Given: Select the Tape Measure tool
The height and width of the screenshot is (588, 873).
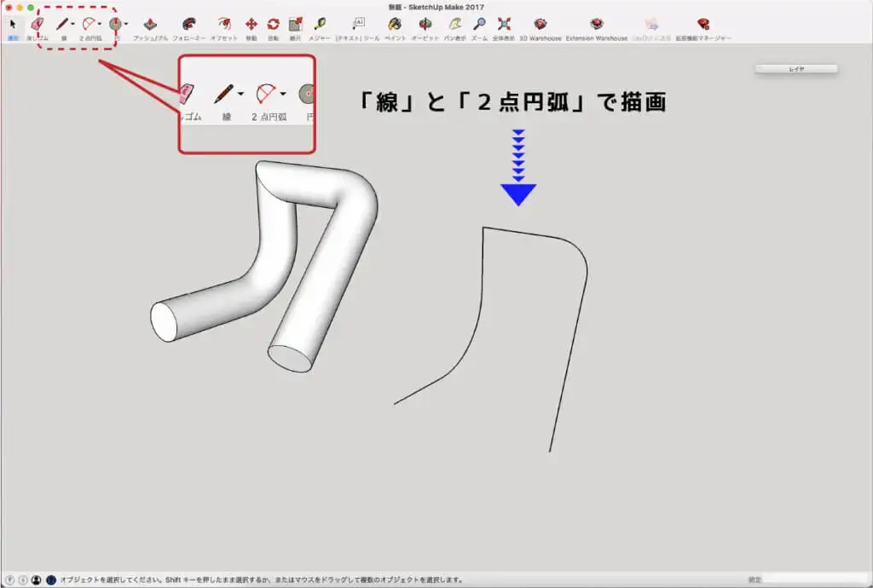Looking at the screenshot, I should 320,25.
